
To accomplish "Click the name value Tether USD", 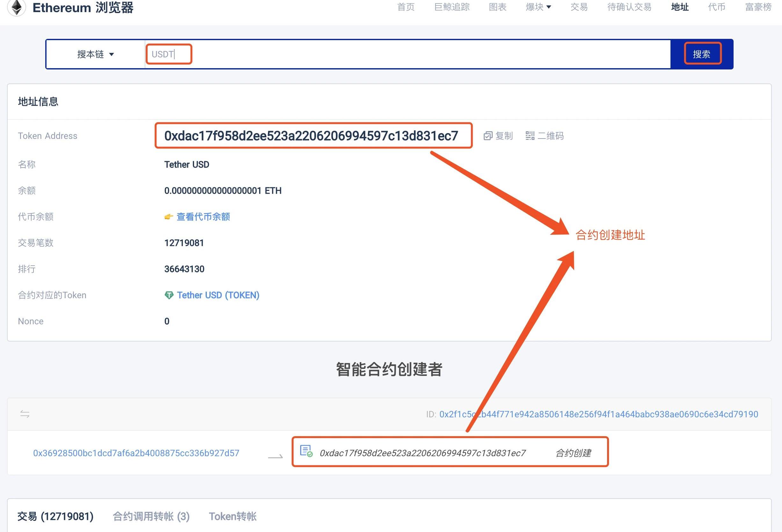I will pos(187,165).
